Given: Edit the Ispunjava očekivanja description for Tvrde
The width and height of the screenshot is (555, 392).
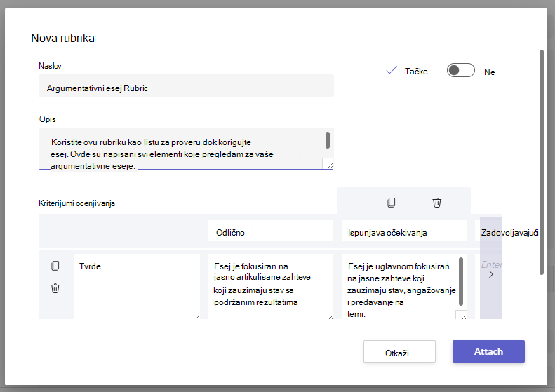Looking at the screenshot, I should (x=404, y=286).
